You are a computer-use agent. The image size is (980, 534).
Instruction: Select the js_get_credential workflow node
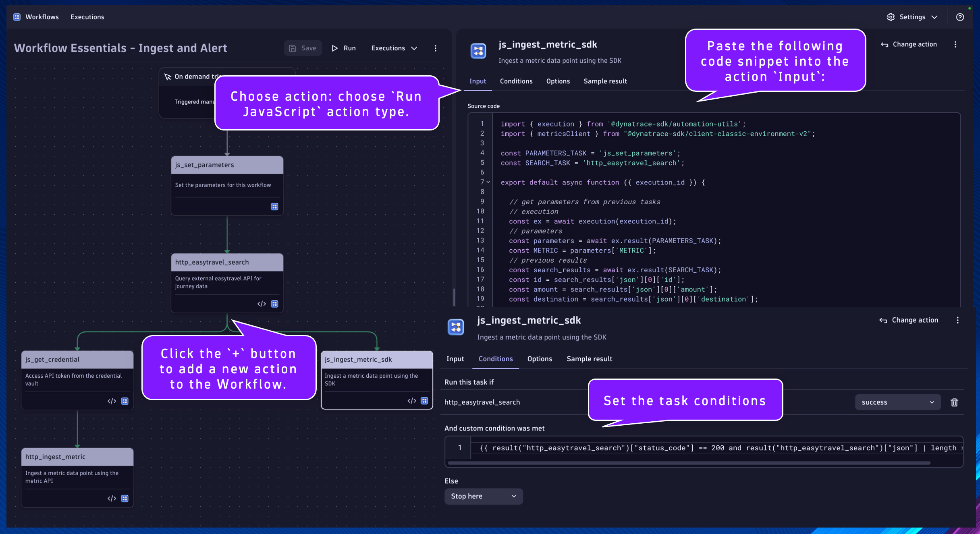coord(77,380)
